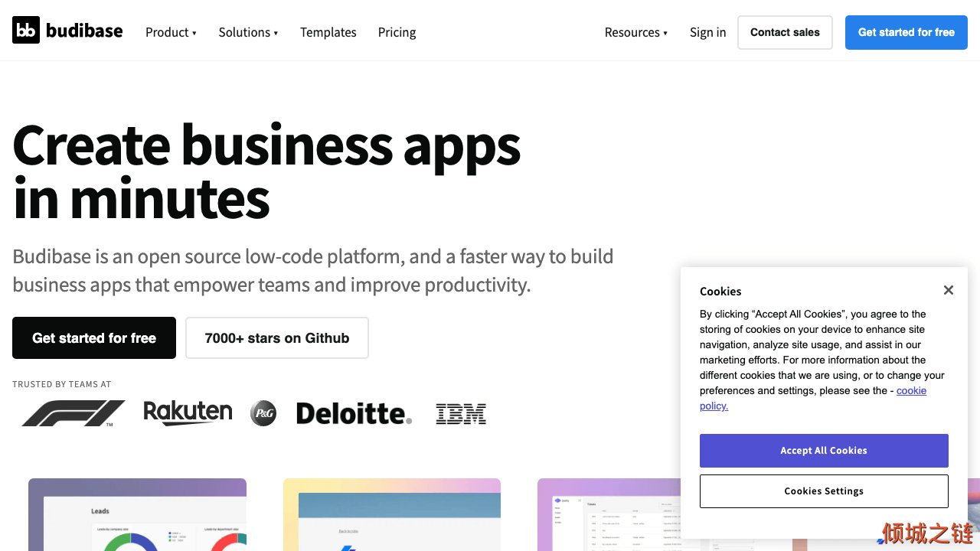The image size is (980, 551).
Task: Click the blue Get started for free button
Action: pos(906,32)
